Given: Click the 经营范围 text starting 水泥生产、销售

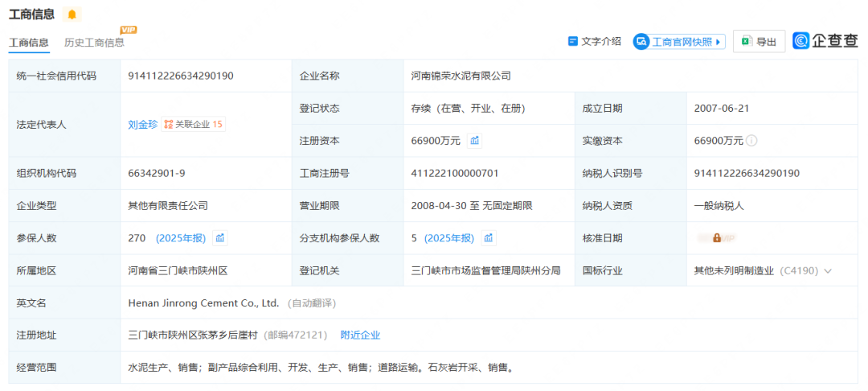Looking at the screenshot, I should (320, 368).
